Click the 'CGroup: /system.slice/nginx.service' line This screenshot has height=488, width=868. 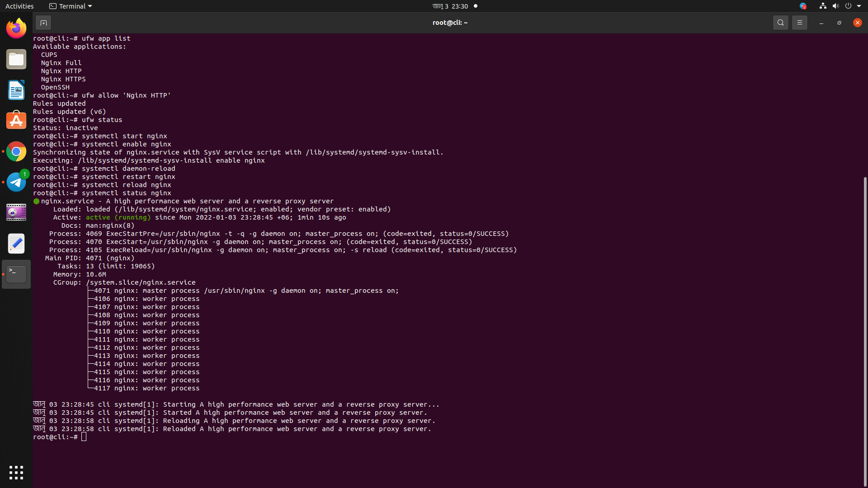125,282
